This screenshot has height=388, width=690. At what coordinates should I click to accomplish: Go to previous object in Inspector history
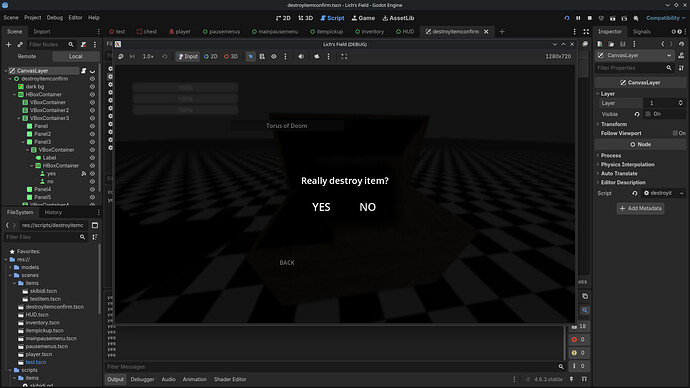click(663, 44)
